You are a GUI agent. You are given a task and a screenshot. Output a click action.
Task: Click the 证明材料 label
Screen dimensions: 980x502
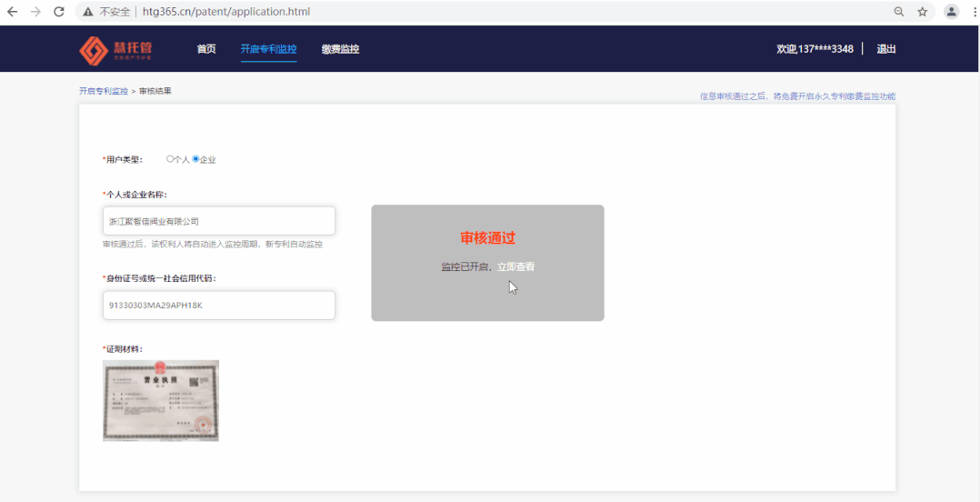pyautogui.click(x=123, y=349)
